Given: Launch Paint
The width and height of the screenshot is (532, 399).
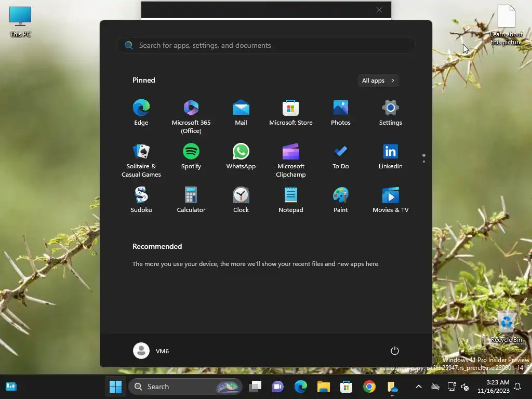Looking at the screenshot, I should [341, 200].
